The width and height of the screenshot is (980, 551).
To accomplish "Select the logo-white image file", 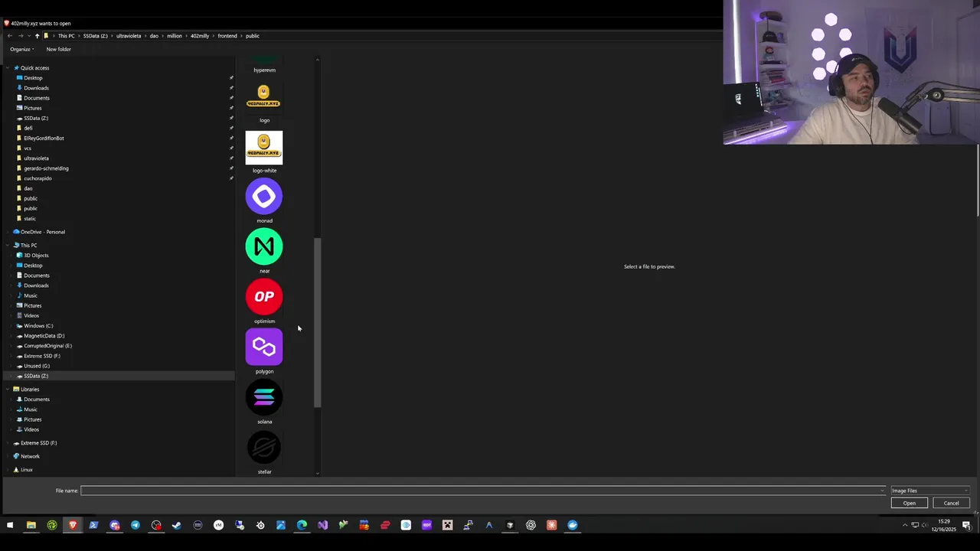I will (x=264, y=148).
